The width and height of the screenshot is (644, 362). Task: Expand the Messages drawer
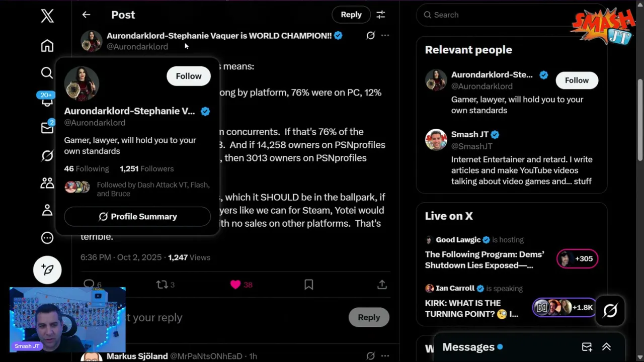click(606, 347)
